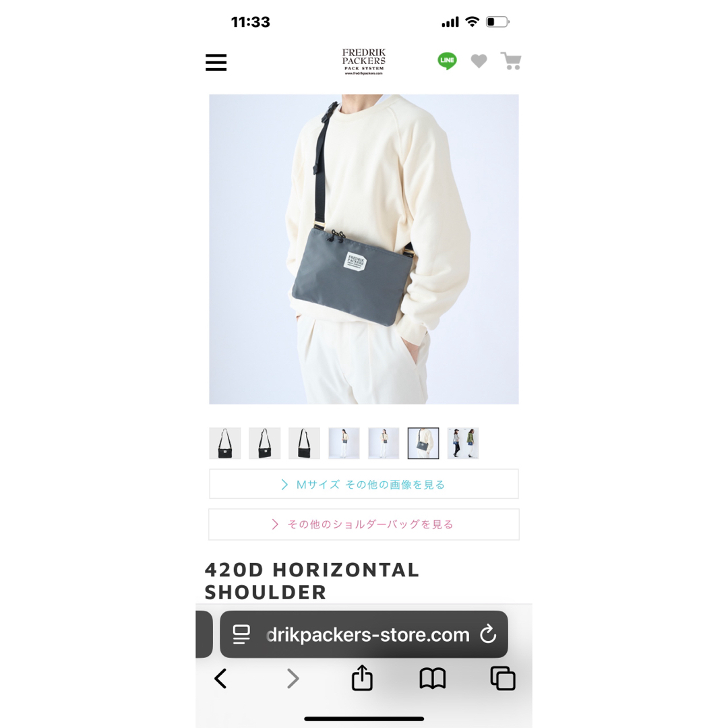The width and height of the screenshot is (728, 728).
Task: Select the last two-models thumbnail
Action: click(463, 444)
